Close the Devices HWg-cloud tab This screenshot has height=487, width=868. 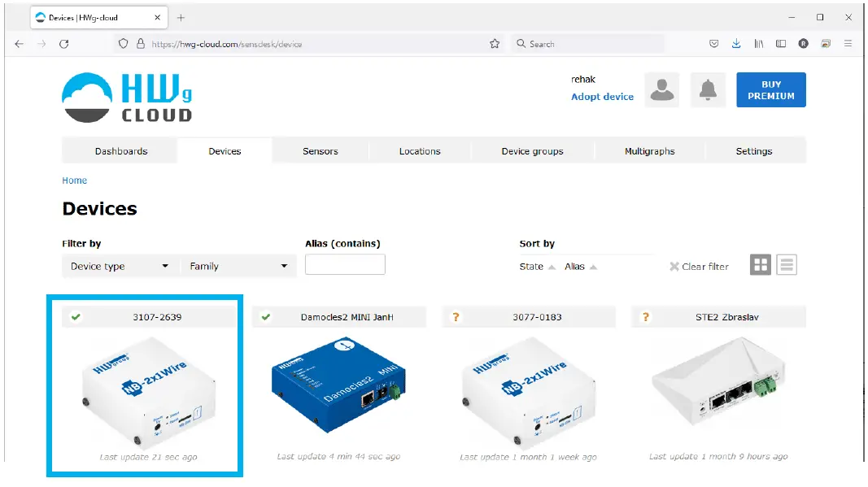pos(157,18)
